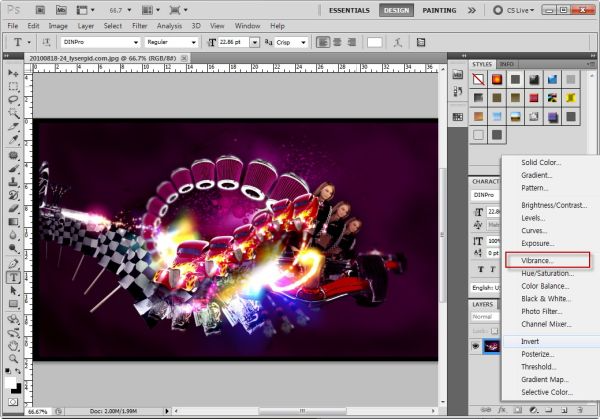This screenshot has width=600, height=419.
Task: Delete layer using the trash icon
Action: click(580, 410)
